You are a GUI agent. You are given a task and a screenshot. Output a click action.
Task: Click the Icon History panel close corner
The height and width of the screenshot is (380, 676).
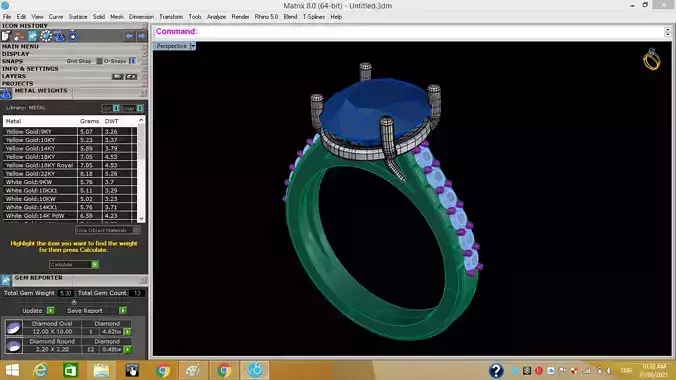[144, 26]
